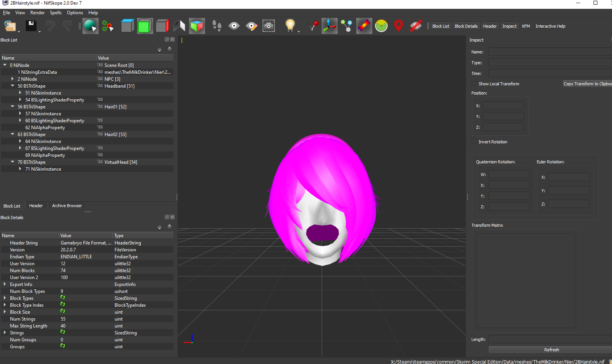Expand the Strings row in Block Details
The image size is (612, 364).
point(5,332)
